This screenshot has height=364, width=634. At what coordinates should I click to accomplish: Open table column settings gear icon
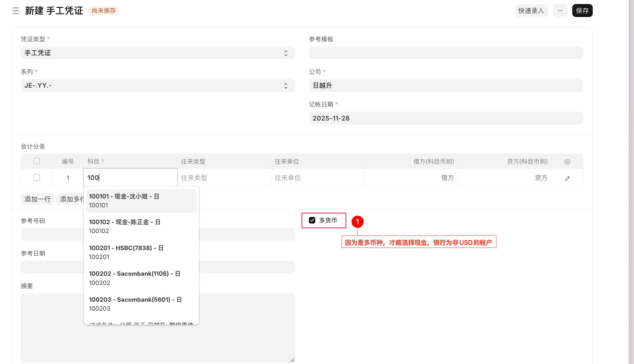point(567,162)
